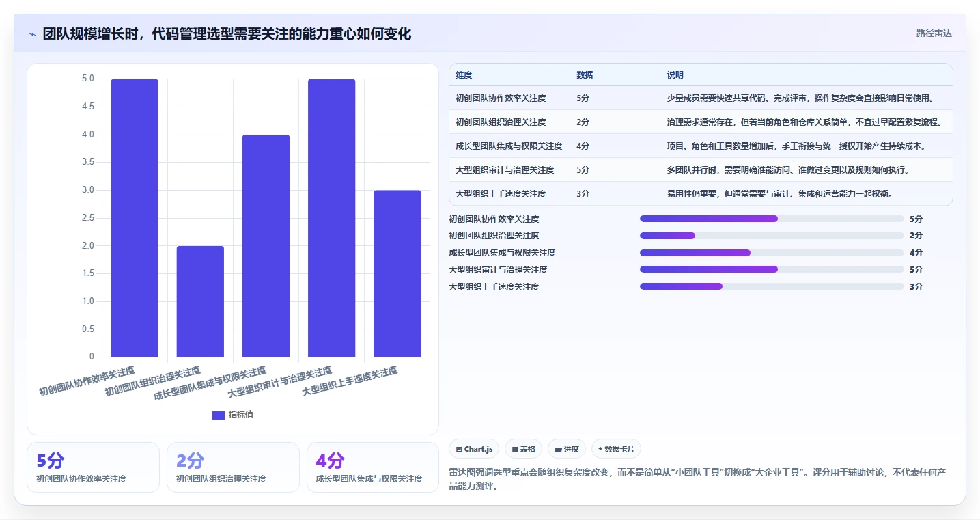Select table row cell 成长型团队集成与权限关注度
The width and height of the screenshot is (980, 520).
[x=509, y=146]
